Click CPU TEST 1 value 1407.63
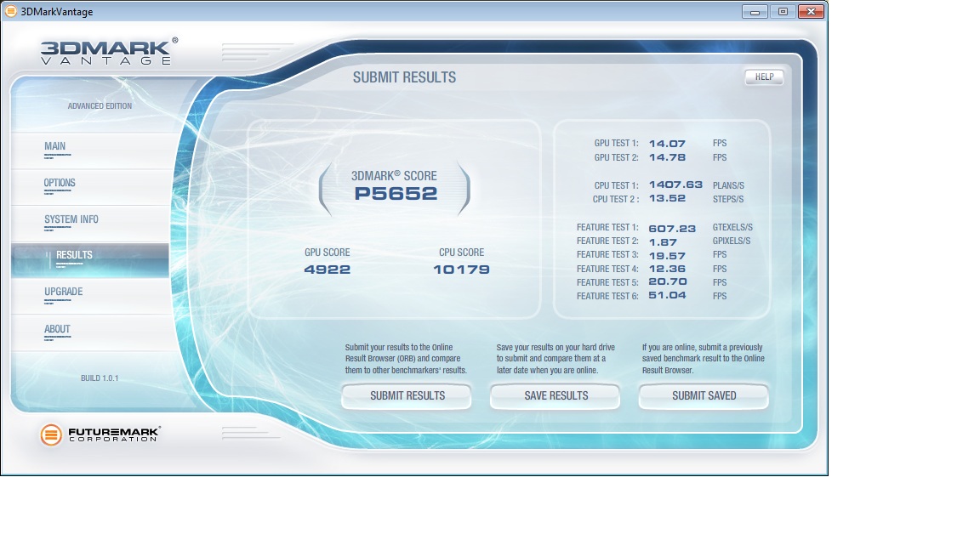980x551 pixels. 675,185
